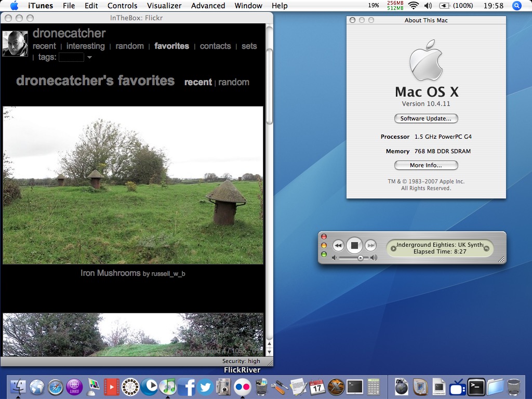Image resolution: width=532 pixels, height=399 pixels.
Task: Open the DAV globe document icon
Action: 402,387
